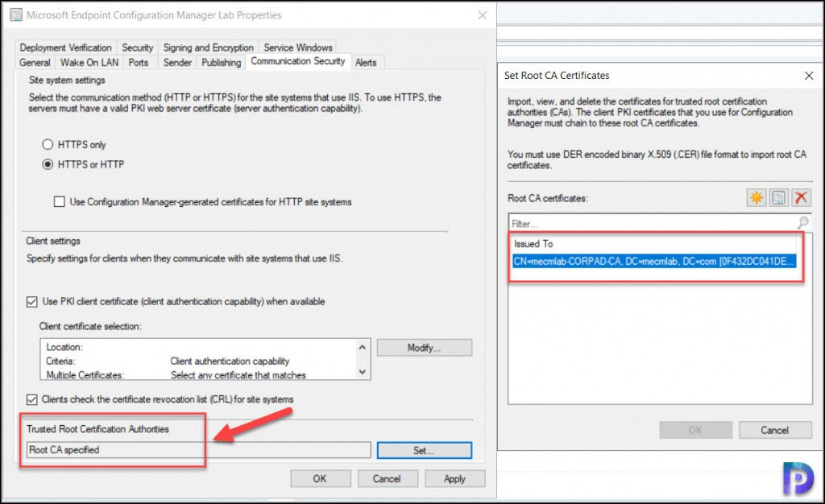825x504 pixels.
Task: Click the view certificate properties icon
Action: pyautogui.click(x=779, y=197)
